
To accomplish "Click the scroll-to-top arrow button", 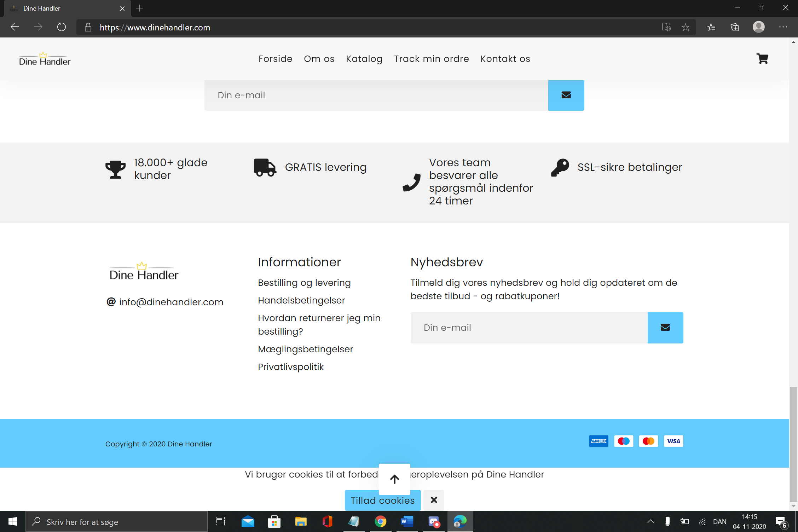I will 394,479.
